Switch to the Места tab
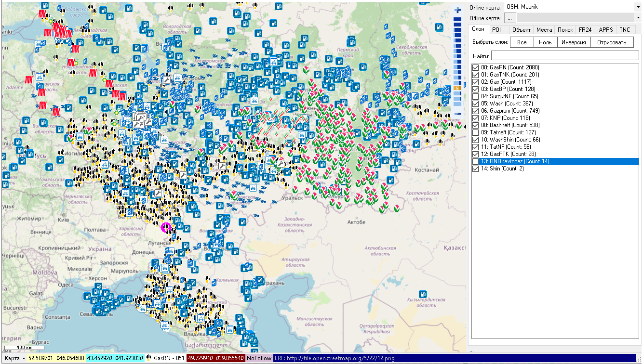Viewport: 643px width, 364px height. point(544,30)
